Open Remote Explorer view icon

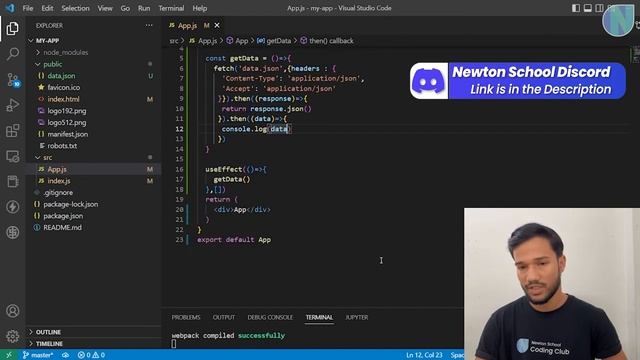click(12, 156)
